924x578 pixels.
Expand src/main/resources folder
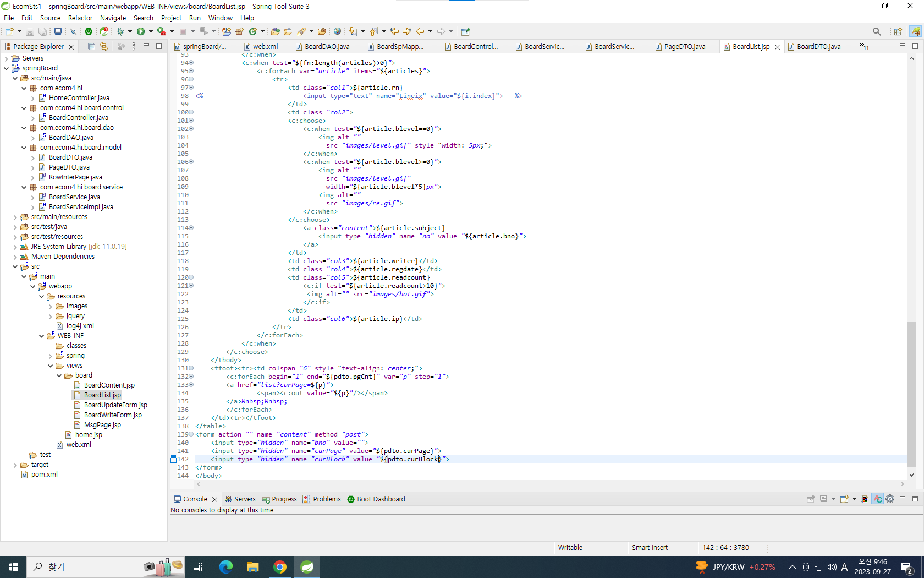pyautogui.click(x=15, y=217)
